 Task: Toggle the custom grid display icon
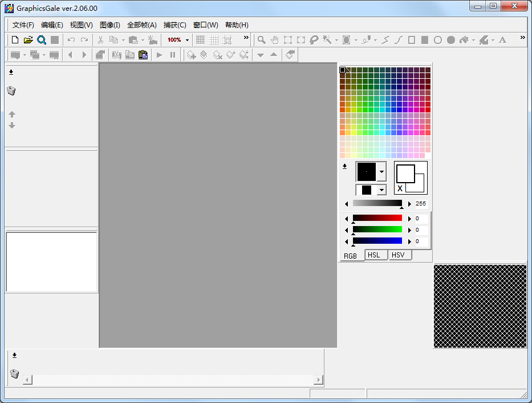click(x=214, y=40)
